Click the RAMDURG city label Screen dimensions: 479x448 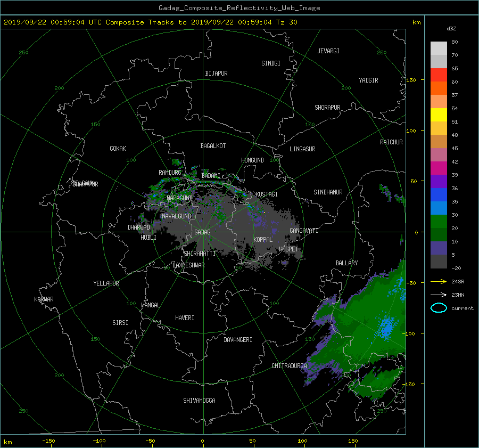(170, 173)
